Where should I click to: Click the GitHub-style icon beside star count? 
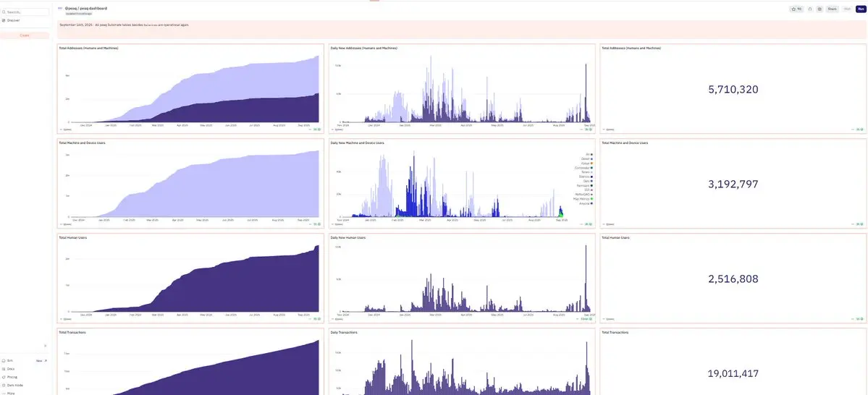(x=810, y=9)
